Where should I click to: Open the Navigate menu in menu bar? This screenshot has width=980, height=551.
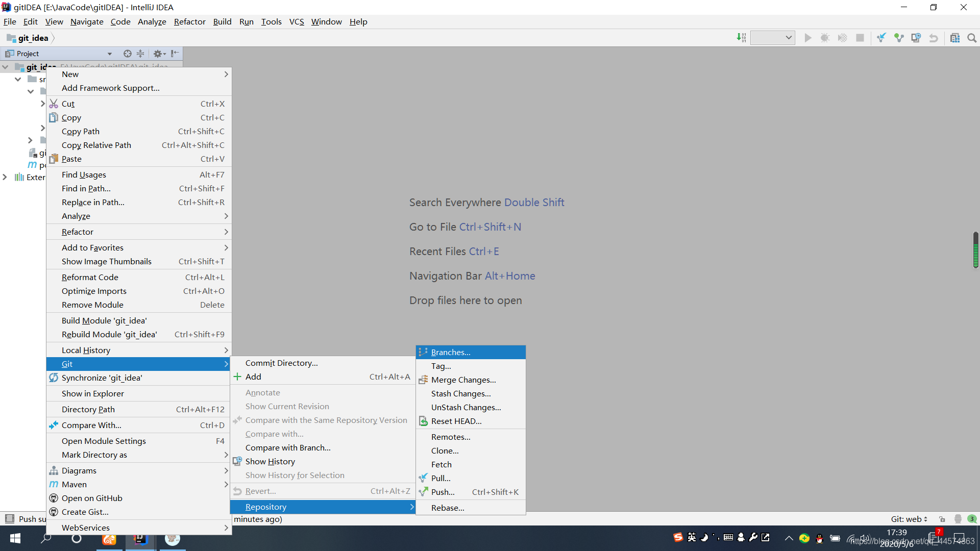pyautogui.click(x=87, y=21)
